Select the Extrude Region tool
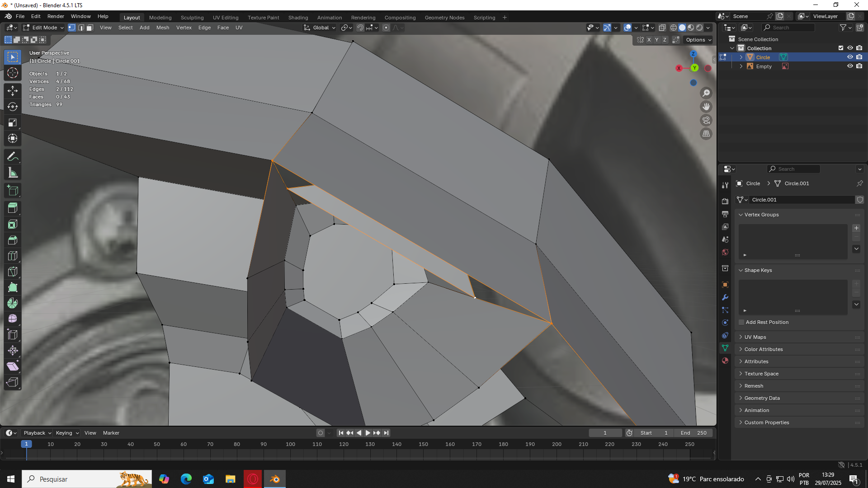The image size is (868, 488). click(13, 208)
